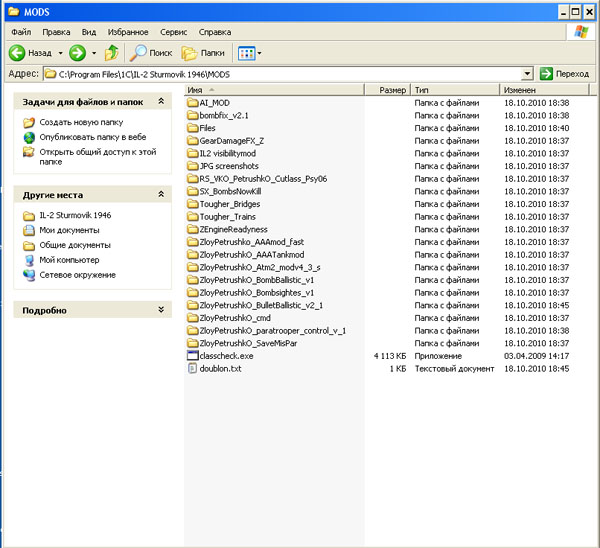Sort files by the Размер column header

392,90
